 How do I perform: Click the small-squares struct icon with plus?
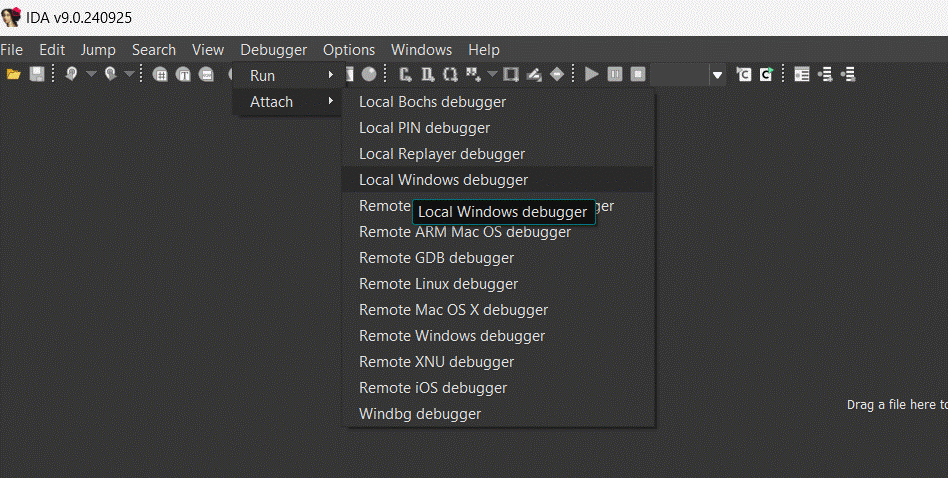473,74
